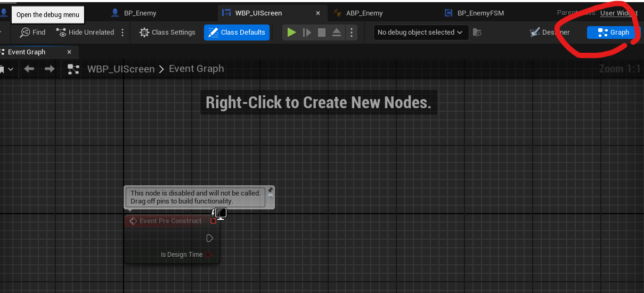Screen dimensions: 644x293
Task: Stop the simulation
Action: pyautogui.click(x=322, y=32)
